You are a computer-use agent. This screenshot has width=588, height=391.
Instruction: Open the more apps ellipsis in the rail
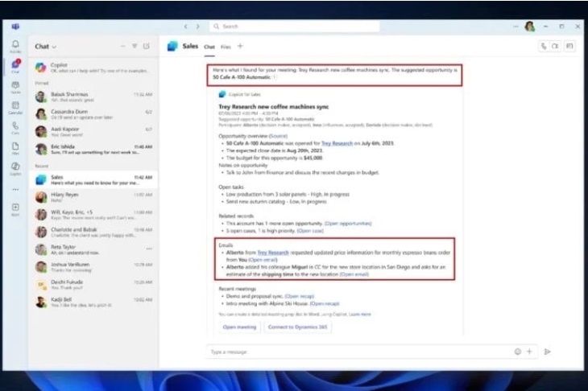(15, 190)
